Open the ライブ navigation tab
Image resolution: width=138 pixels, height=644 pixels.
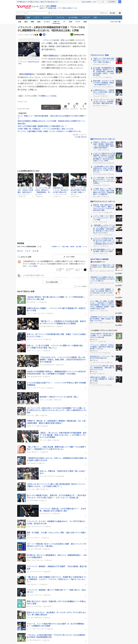37,17
